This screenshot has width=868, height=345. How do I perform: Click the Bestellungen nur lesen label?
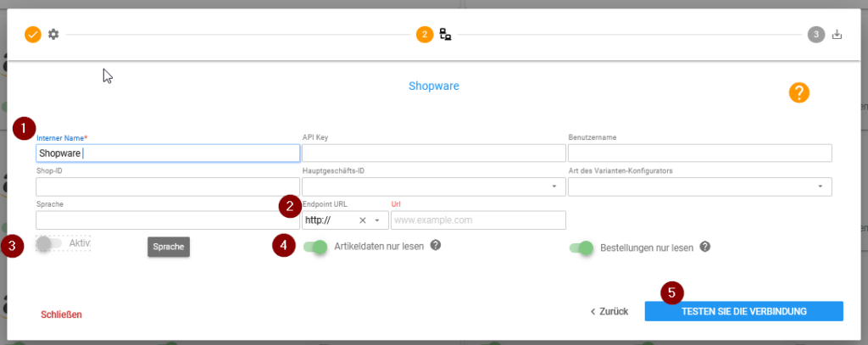click(x=647, y=248)
